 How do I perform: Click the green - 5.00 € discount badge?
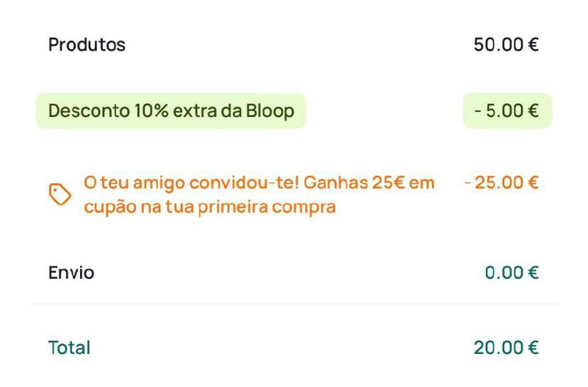506,111
